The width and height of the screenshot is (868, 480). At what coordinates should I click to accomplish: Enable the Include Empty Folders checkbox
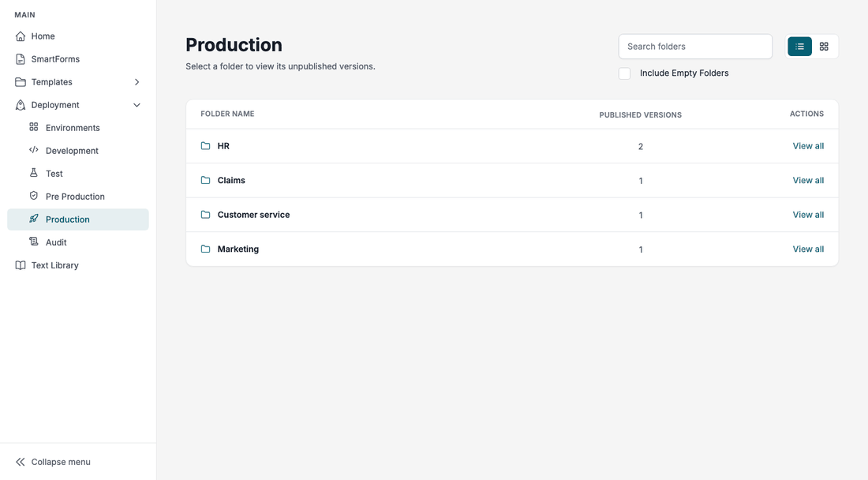coord(624,73)
